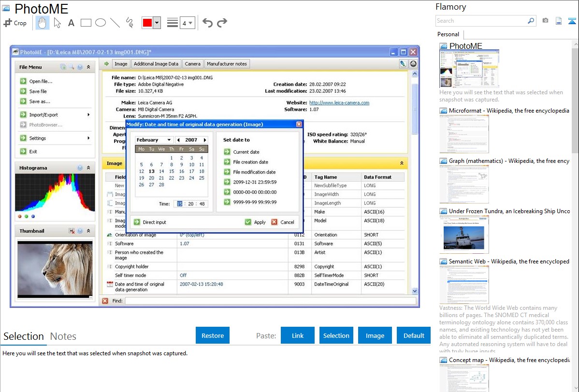Viewport: 579px width, 392px height.
Task: Go to previous year in calendar
Action: tap(178, 140)
